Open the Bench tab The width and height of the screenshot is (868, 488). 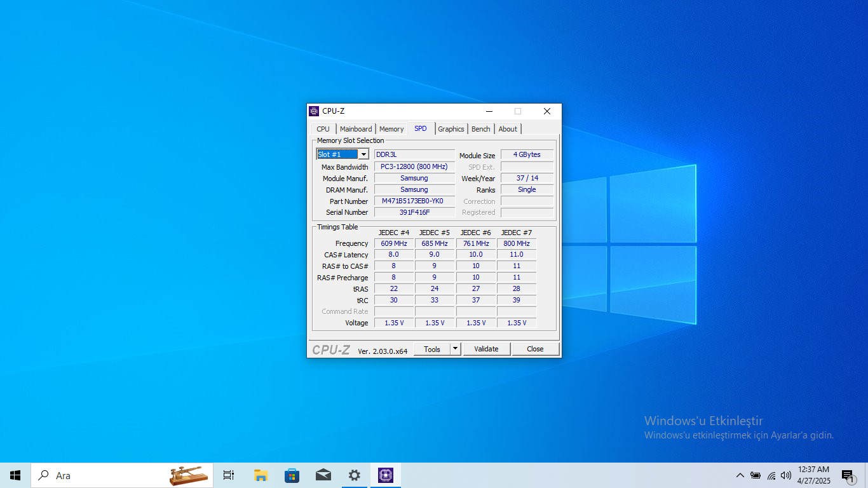(480, 129)
